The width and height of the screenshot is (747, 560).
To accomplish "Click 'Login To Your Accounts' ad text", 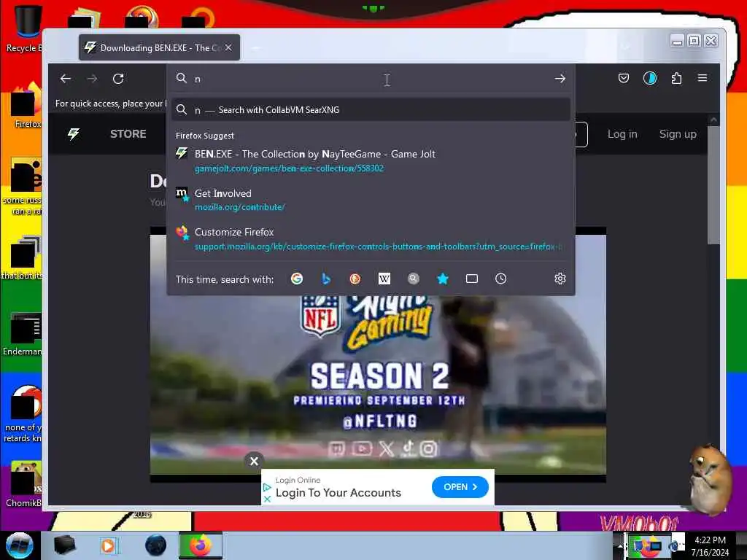I will pyautogui.click(x=338, y=492).
